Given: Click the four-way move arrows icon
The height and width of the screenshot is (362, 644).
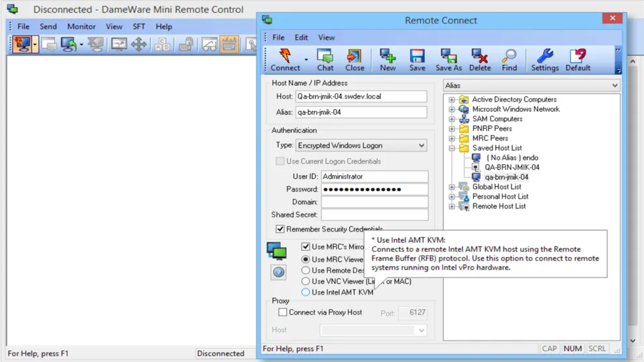Looking at the screenshot, I should tap(139, 44).
